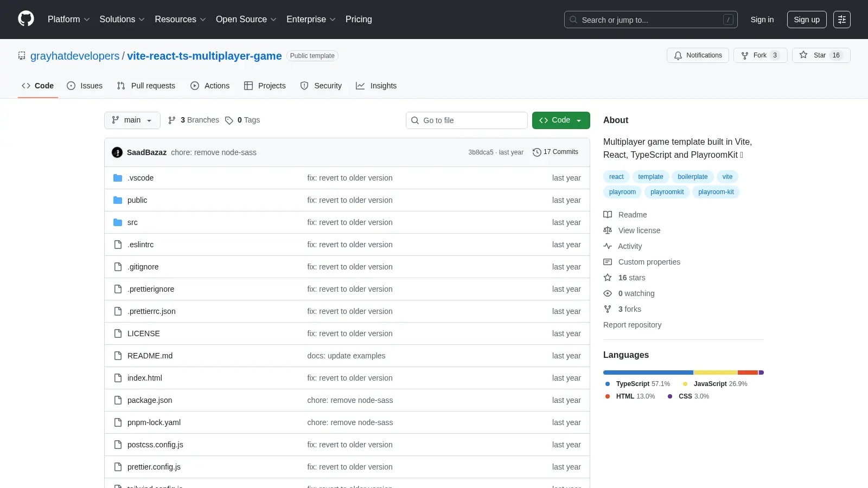868x488 pixels.
Task: Click the blue TypeScript segment of language bar
Action: click(648, 373)
